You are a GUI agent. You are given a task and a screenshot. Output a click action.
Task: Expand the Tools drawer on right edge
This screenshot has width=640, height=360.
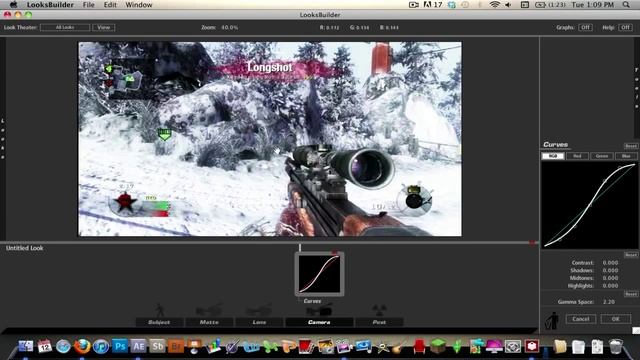pyautogui.click(x=636, y=88)
